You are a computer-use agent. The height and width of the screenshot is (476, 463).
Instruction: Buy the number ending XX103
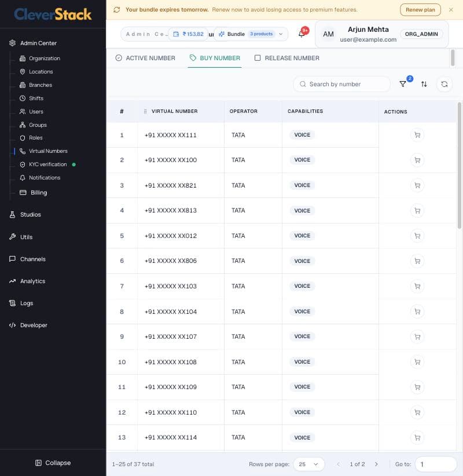point(417,286)
